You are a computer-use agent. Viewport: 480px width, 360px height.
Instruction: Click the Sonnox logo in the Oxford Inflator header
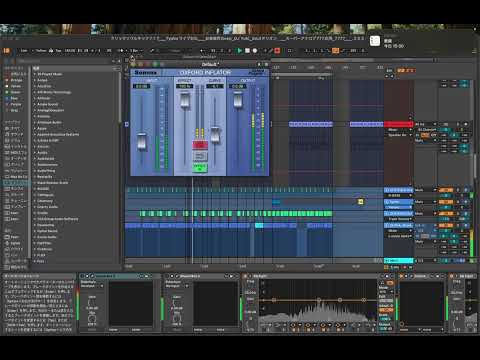coord(146,73)
